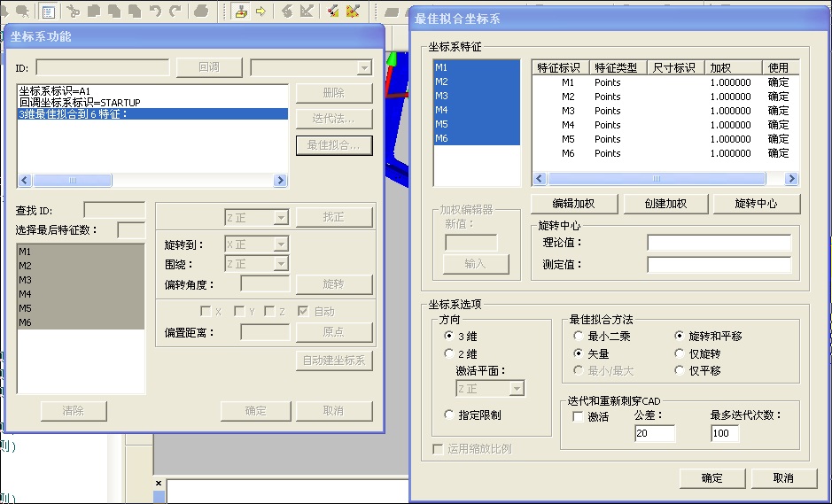Click the 公差 tolerance input field
832x504 pixels.
click(655, 433)
